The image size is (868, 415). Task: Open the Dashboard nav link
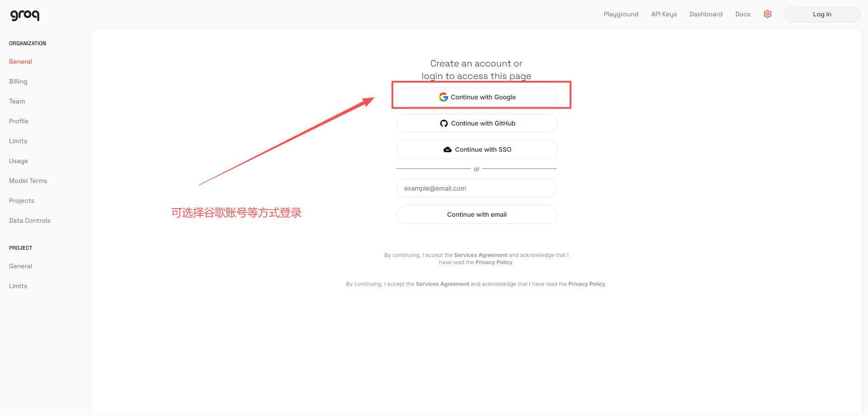(x=706, y=14)
